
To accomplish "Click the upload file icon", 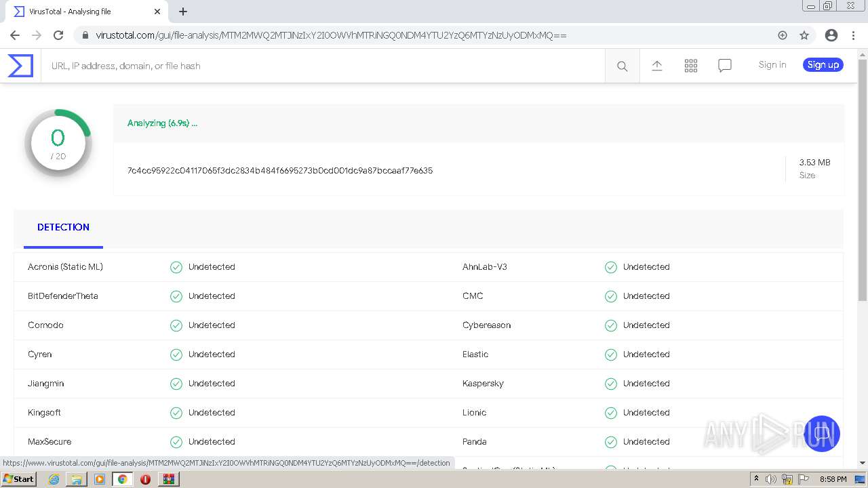I will click(x=657, y=66).
